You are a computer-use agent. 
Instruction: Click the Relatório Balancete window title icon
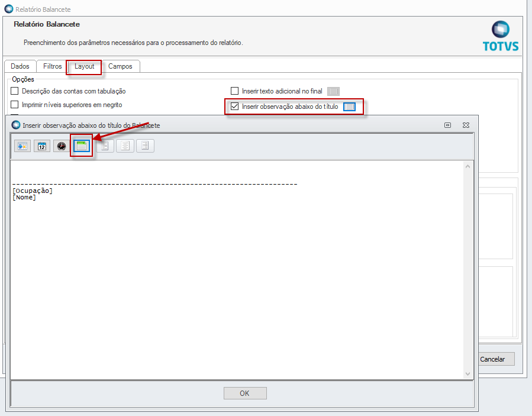pos(9,9)
